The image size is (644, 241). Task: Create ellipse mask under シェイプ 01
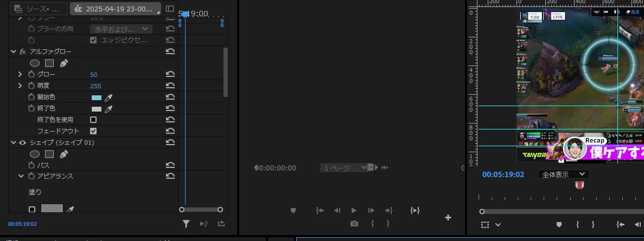click(x=35, y=154)
